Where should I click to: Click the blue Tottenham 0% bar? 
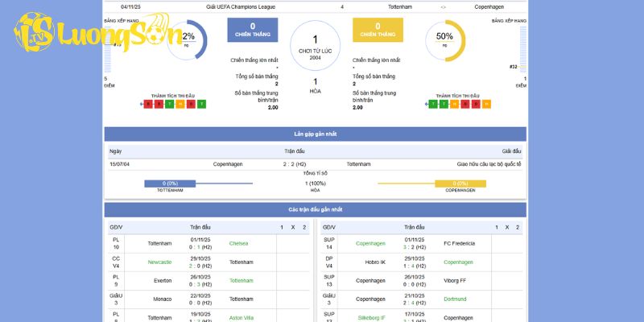(170, 184)
